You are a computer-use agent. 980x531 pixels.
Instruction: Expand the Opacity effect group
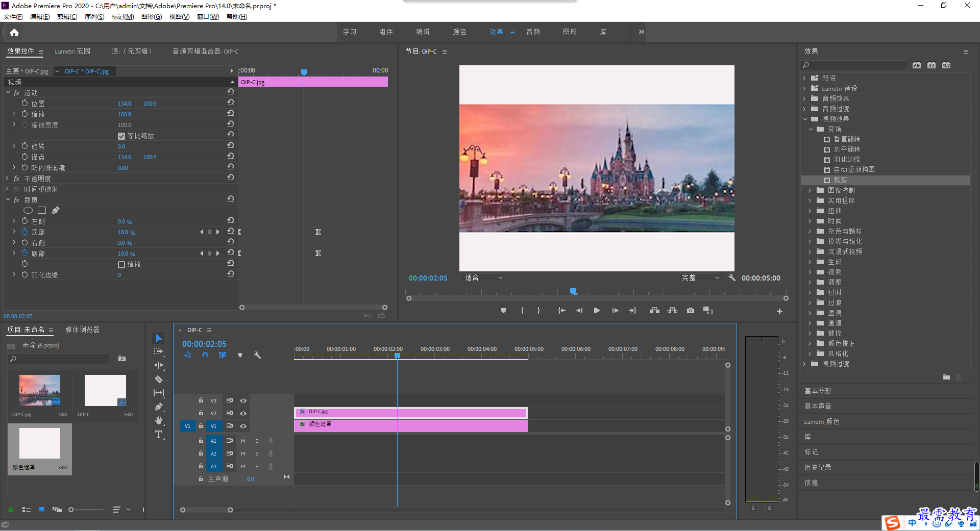pos(7,179)
